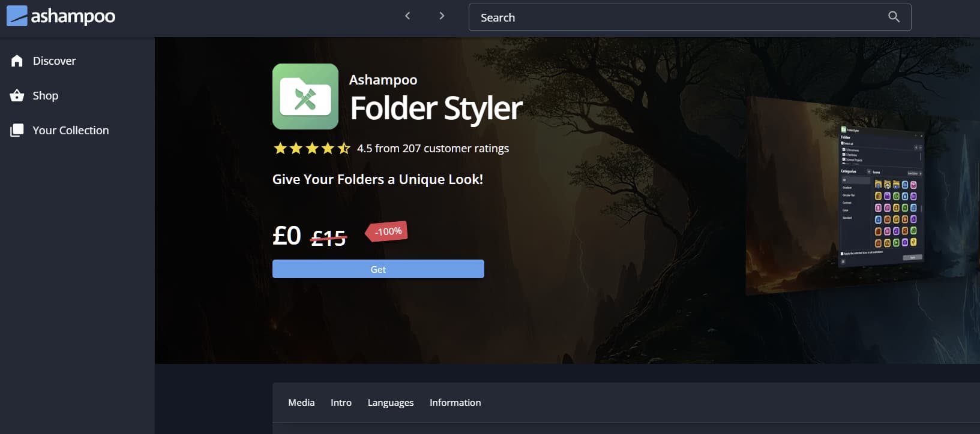This screenshot has height=434, width=980.
Task: Focus the Search text field
Action: click(678, 17)
